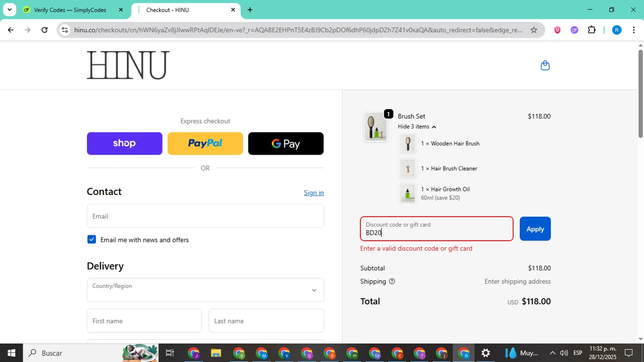Click the First name field
The height and width of the screenshot is (362, 644).
click(x=144, y=321)
